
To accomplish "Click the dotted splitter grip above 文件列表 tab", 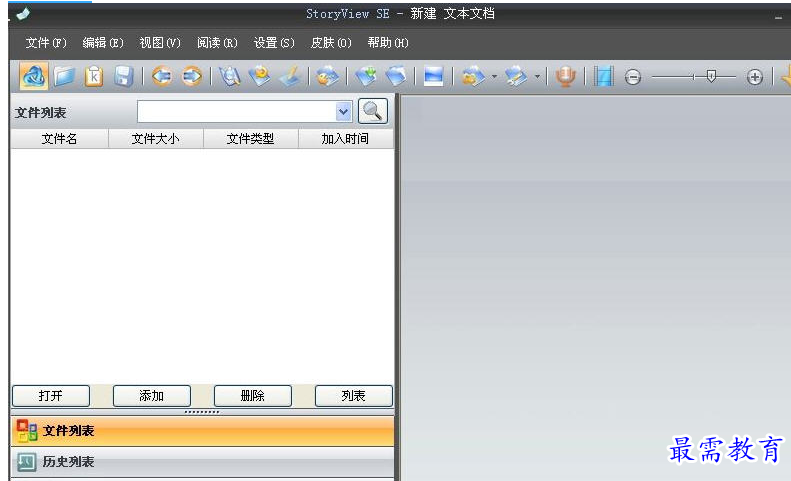I will tap(202, 412).
